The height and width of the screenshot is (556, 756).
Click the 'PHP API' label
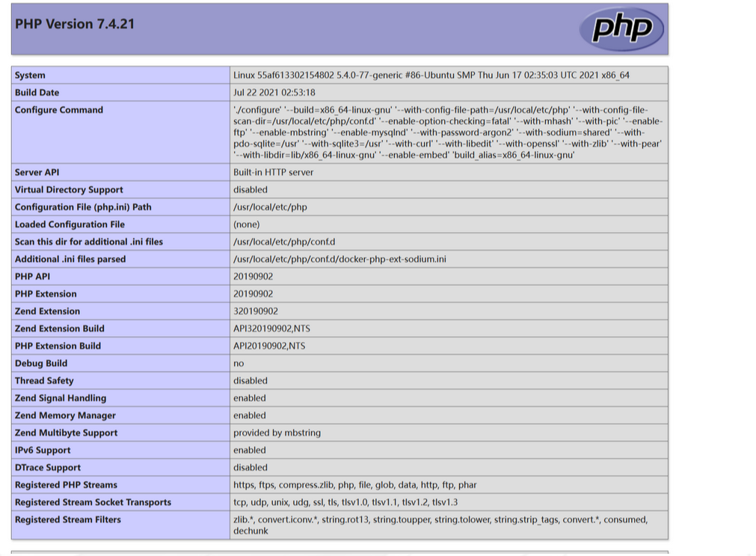32,277
